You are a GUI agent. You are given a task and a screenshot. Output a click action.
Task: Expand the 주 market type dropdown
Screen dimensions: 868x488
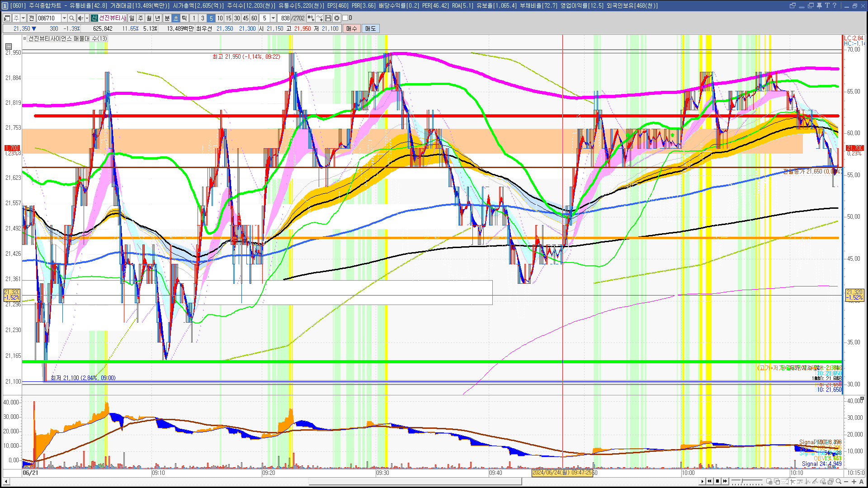pos(23,18)
